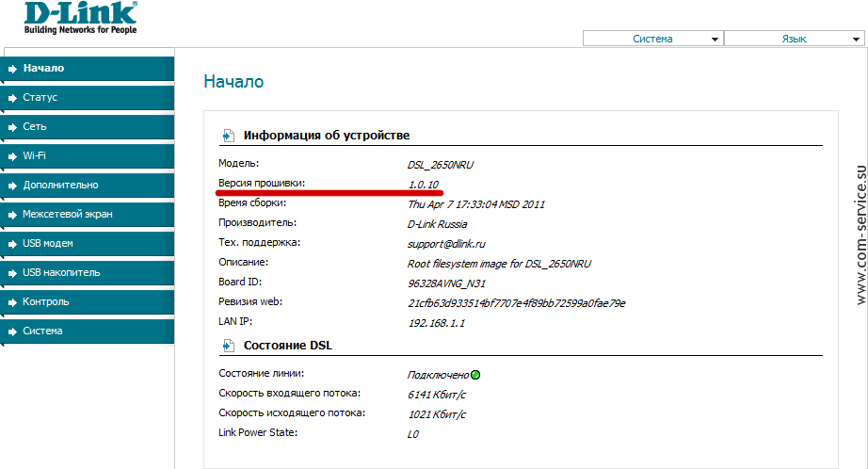This screenshot has height=469, width=868.
Task: Open the Контроль menu item
Action: 88,301
